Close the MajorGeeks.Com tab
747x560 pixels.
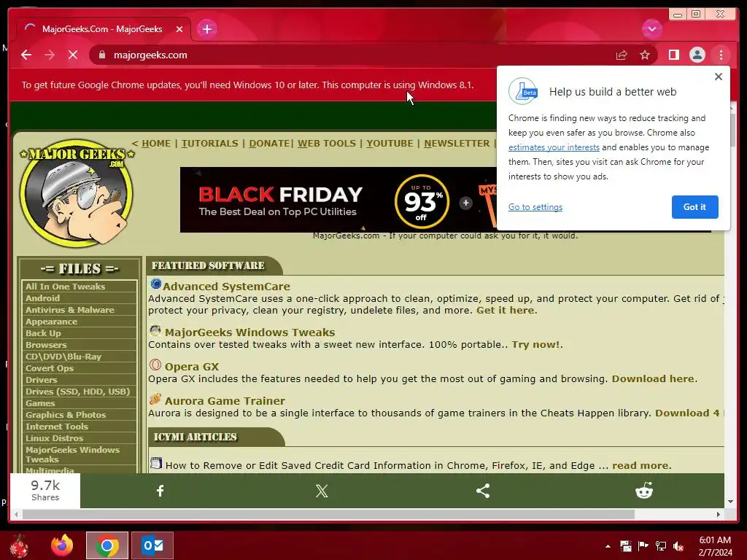pyautogui.click(x=179, y=29)
